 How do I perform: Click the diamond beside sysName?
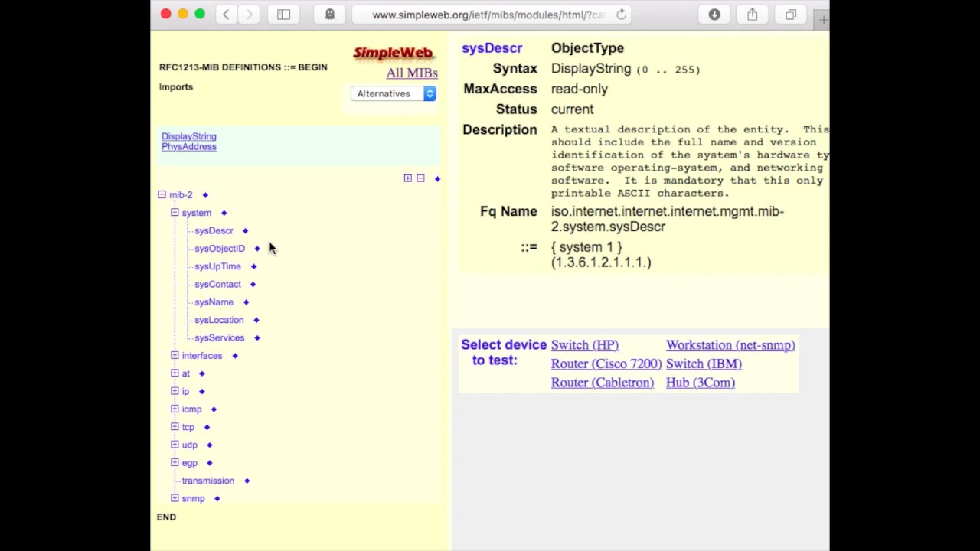tap(246, 302)
